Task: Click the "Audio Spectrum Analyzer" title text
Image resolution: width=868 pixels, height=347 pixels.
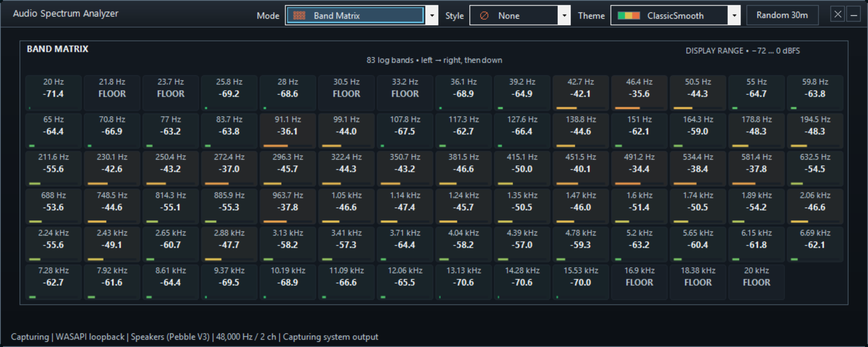Action: pyautogui.click(x=66, y=13)
